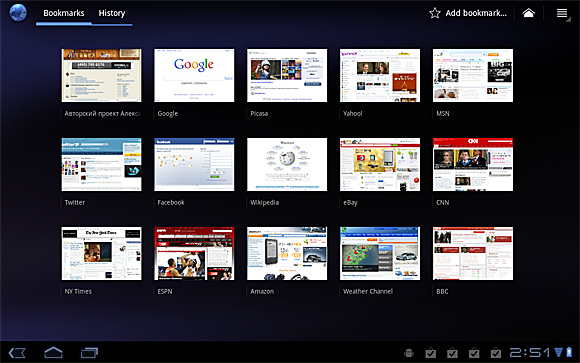Click the first checkmark notification icon
The image size is (580, 363).
[431, 353]
